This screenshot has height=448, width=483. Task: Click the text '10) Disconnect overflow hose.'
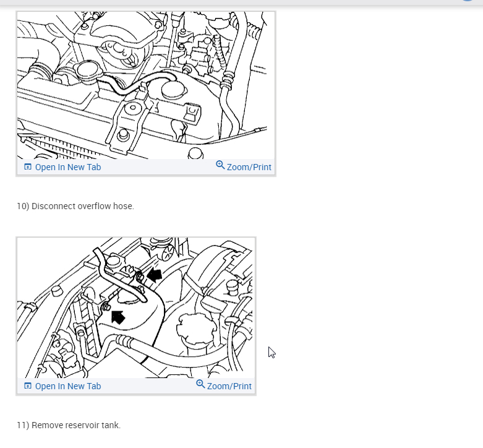click(75, 206)
